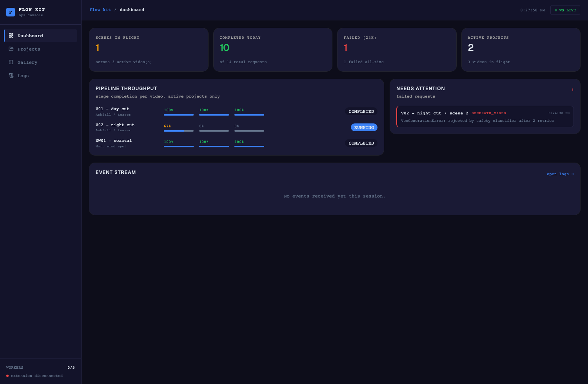Click the second 0% progress bar of V02
Screen dimensions: 588x384
pyautogui.click(x=249, y=130)
